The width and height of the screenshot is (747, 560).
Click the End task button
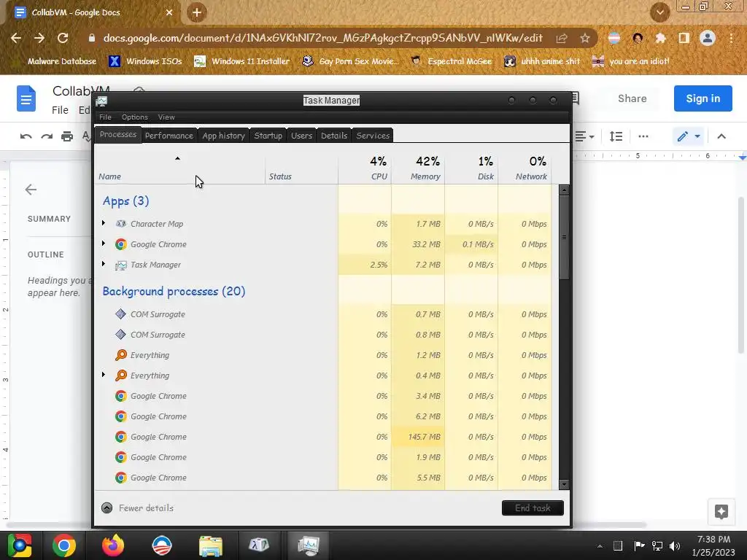point(533,508)
